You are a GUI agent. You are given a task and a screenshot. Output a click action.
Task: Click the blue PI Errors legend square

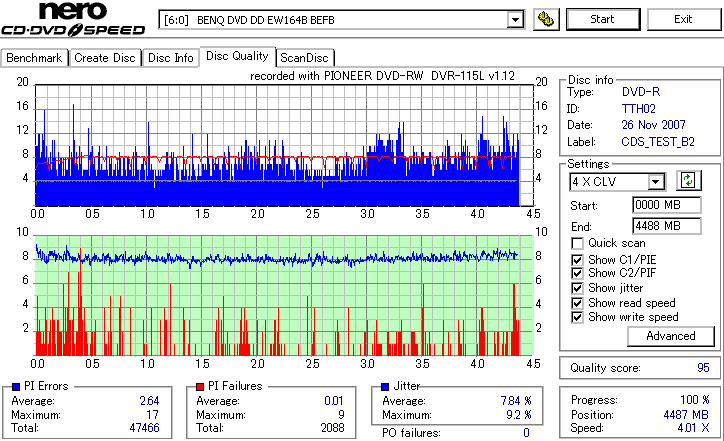pos(16,387)
